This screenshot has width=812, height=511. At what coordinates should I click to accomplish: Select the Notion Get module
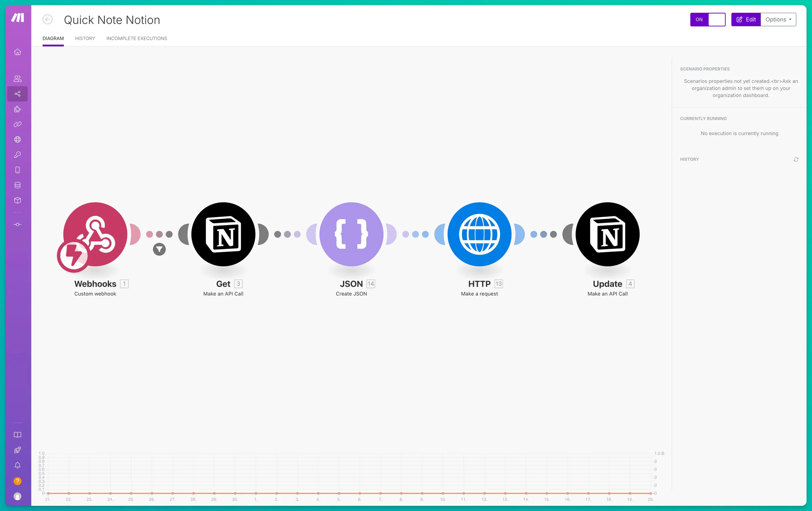click(x=223, y=234)
